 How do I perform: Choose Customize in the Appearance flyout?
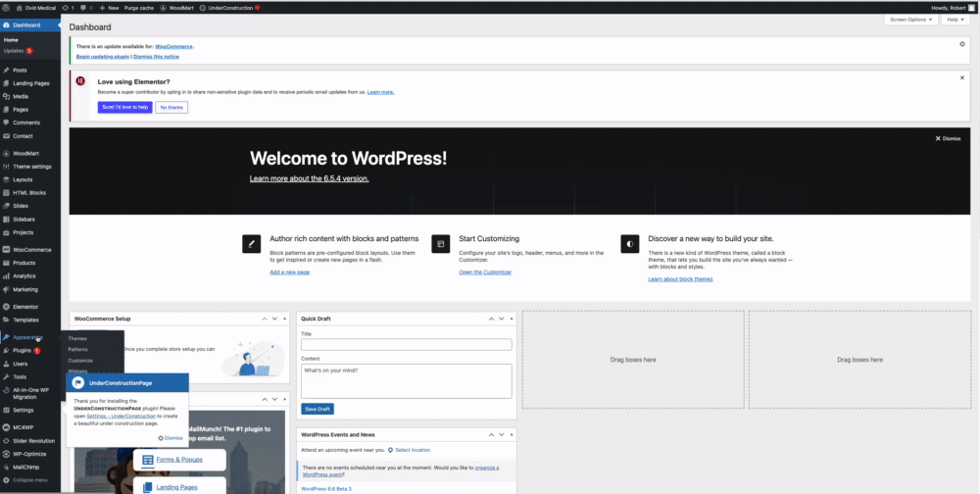point(80,361)
